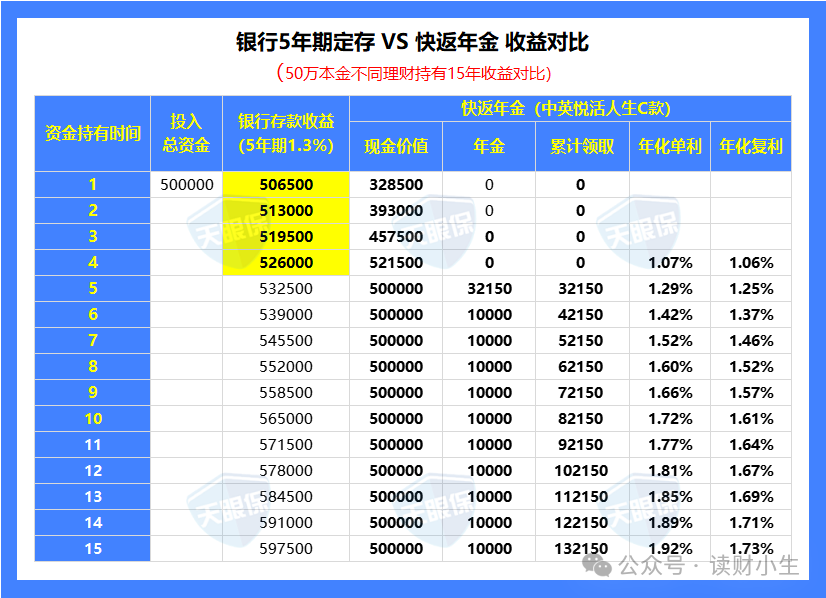Select the 1.73% annualized compound interest cell

tap(750, 549)
